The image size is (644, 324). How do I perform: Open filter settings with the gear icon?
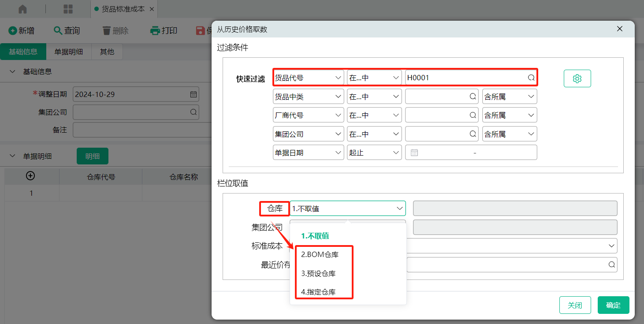pos(577,78)
